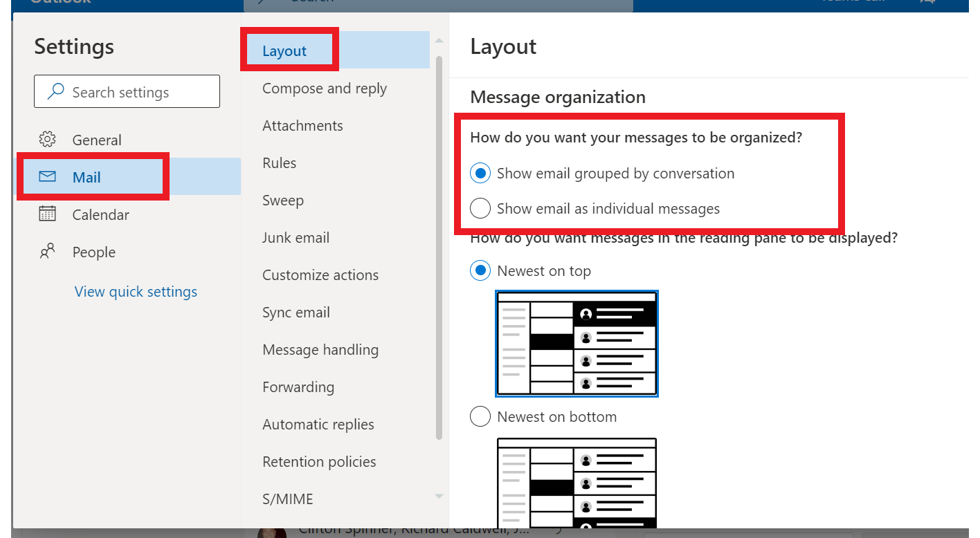Image resolution: width=980 pixels, height=538 pixels.
Task: Open the Sweep settings section
Action: tap(283, 200)
